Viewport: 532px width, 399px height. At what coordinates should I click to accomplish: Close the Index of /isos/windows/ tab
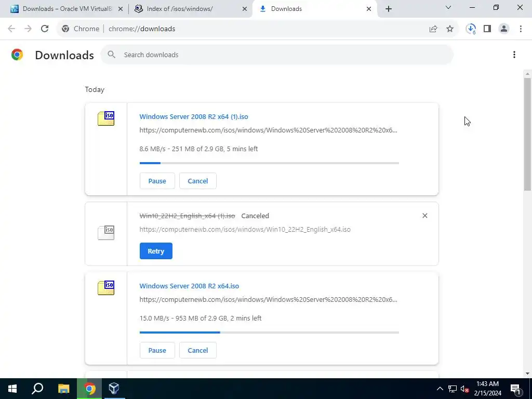coord(245,9)
